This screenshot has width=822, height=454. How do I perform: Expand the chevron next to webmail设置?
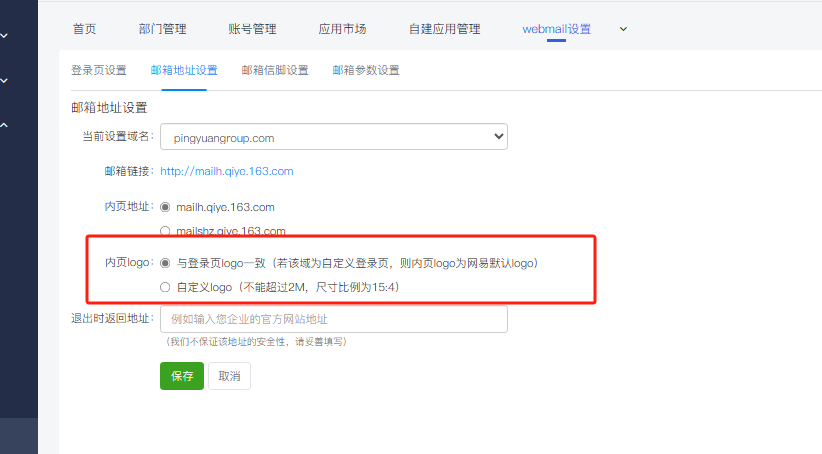click(623, 29)
